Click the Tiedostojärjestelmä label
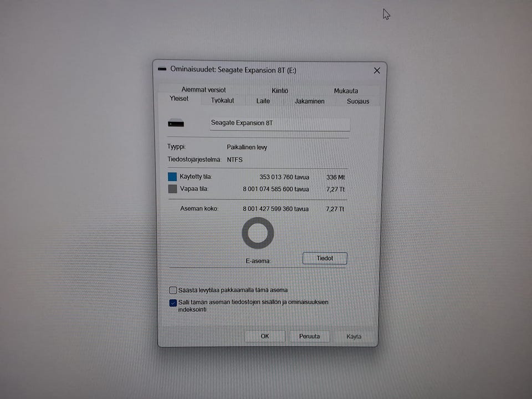Viewport: 532px width, 399px height. (x=194, y=160)
